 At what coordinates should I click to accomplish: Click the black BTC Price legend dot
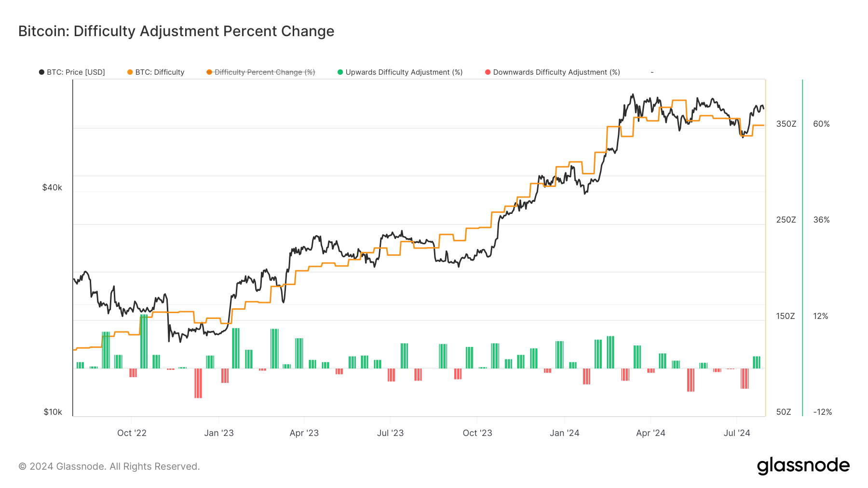click(41, 72)
